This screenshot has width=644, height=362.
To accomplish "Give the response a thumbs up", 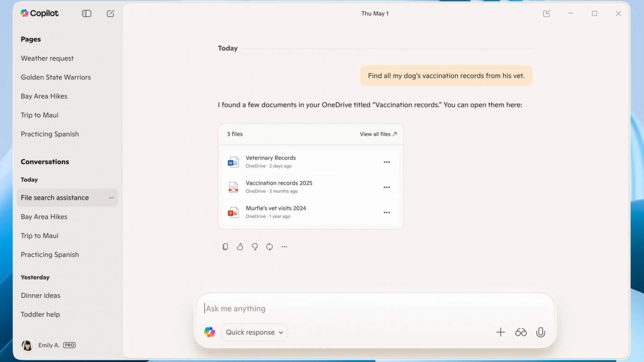I will (x=240, y=247).
